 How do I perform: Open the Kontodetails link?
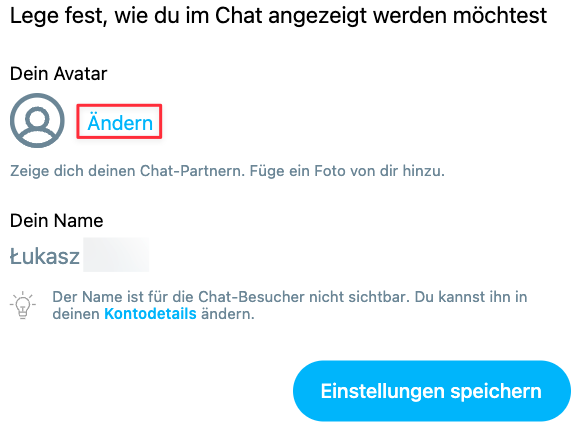(x=150, y=314)
